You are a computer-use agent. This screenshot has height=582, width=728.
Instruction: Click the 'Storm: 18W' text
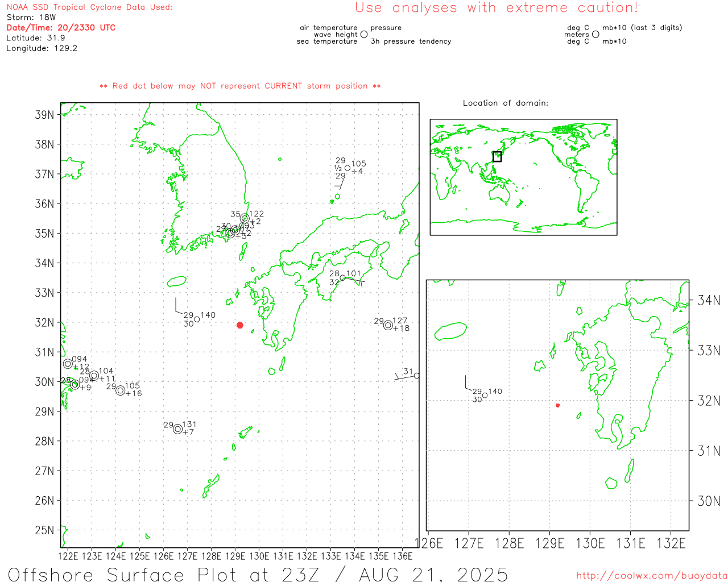31,18
